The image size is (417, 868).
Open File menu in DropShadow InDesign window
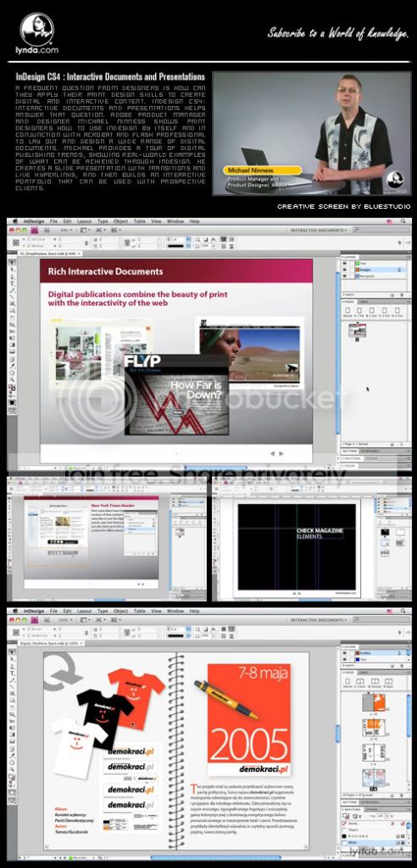(53, 221)
